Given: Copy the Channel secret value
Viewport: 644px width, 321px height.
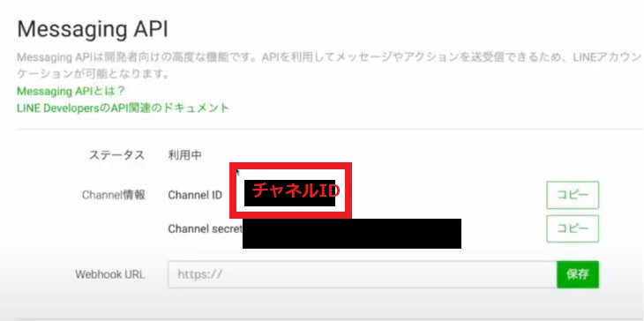Looking at the screenshot, I should 573,228.
